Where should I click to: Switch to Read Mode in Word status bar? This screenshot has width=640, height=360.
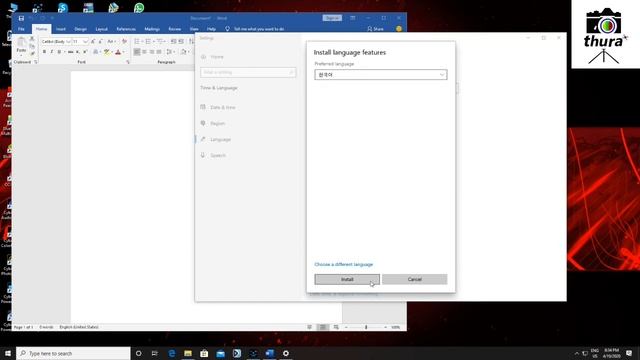point(309,327)
